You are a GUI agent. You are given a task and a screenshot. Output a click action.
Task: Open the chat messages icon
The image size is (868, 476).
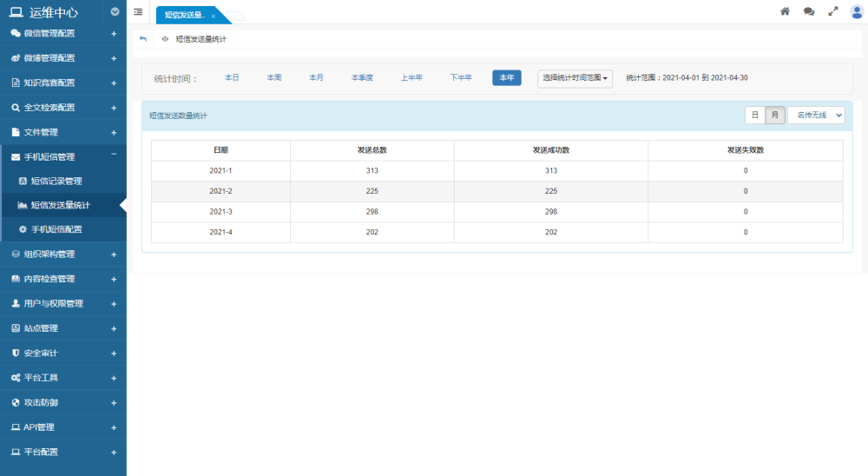click(x=809, y=11)
